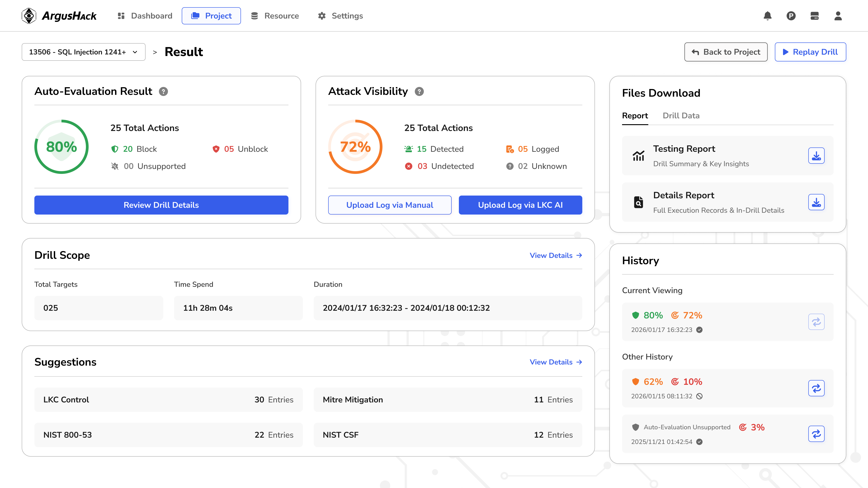The width and height of the screenshot is (868, 488).
Task: Switch to the 62% / 10% history run
Action: [816, 388]
